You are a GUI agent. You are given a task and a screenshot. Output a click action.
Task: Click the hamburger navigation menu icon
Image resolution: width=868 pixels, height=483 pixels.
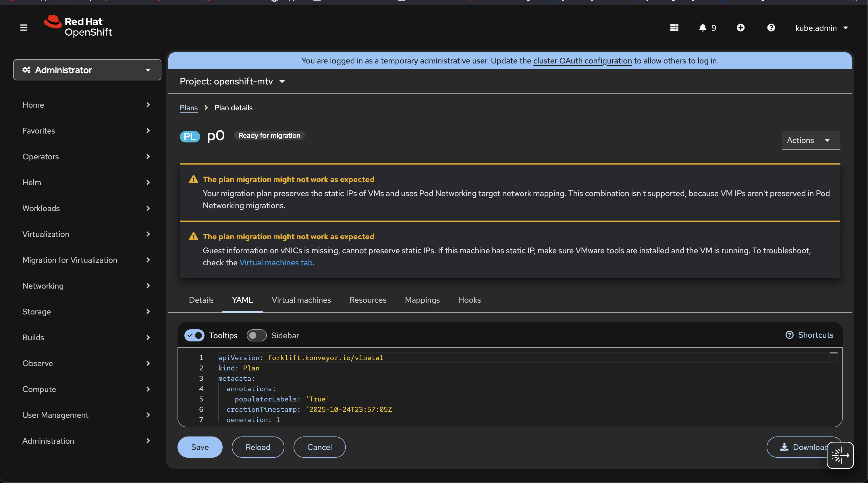(24, 28)
